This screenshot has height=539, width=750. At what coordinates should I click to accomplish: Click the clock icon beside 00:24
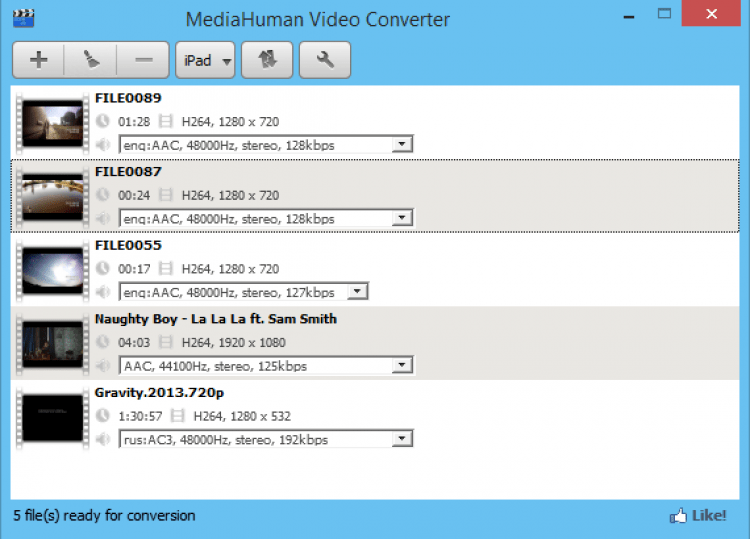(x=102, y=195)
